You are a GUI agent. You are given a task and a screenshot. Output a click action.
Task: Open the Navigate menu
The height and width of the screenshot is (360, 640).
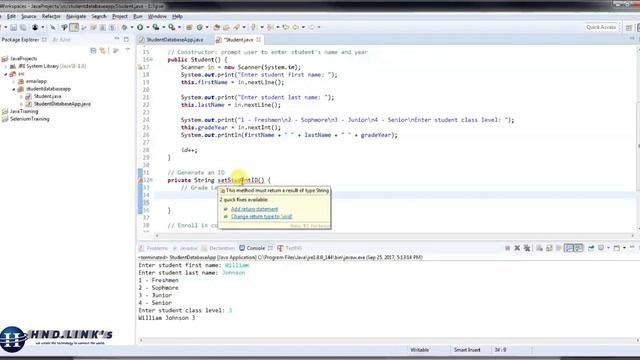coord(76,16)
